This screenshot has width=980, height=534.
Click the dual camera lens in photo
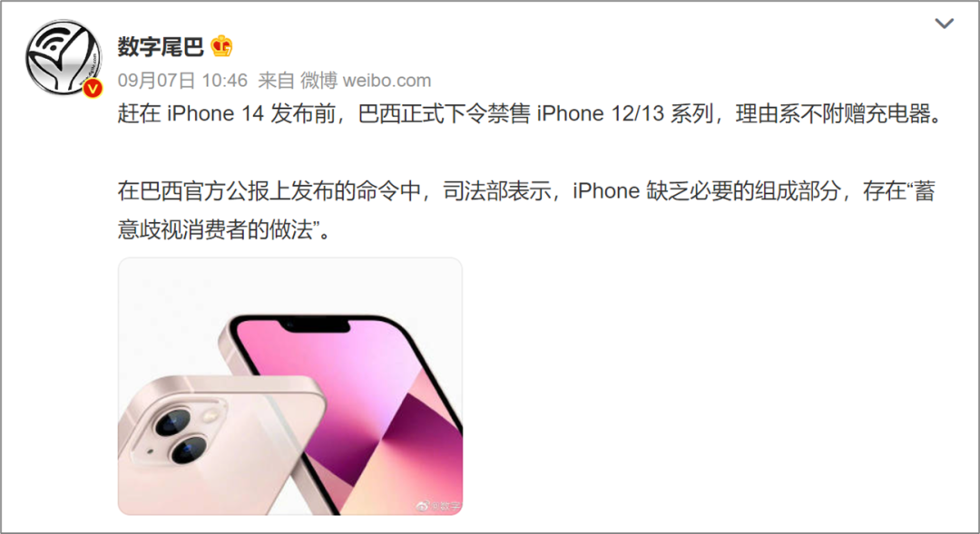coord(181,434)
